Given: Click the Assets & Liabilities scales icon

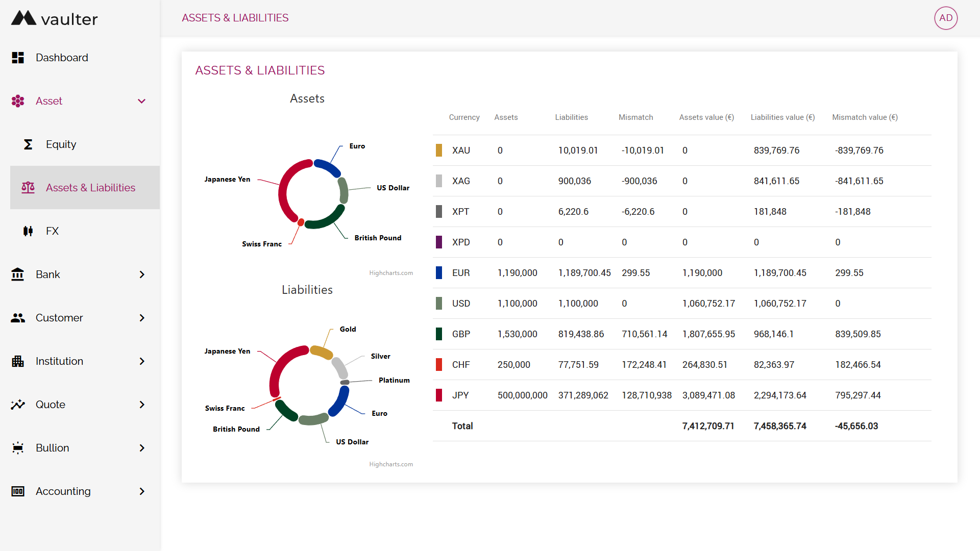Looking at the screenshot, I should 28,188.
